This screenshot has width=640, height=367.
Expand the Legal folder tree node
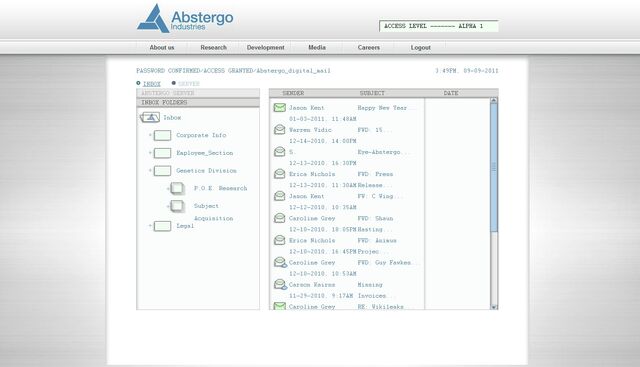pos(150,226)
